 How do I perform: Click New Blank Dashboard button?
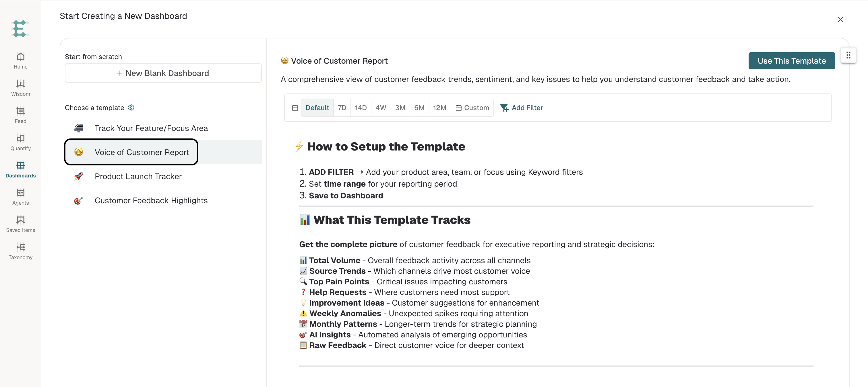[163, 73]
